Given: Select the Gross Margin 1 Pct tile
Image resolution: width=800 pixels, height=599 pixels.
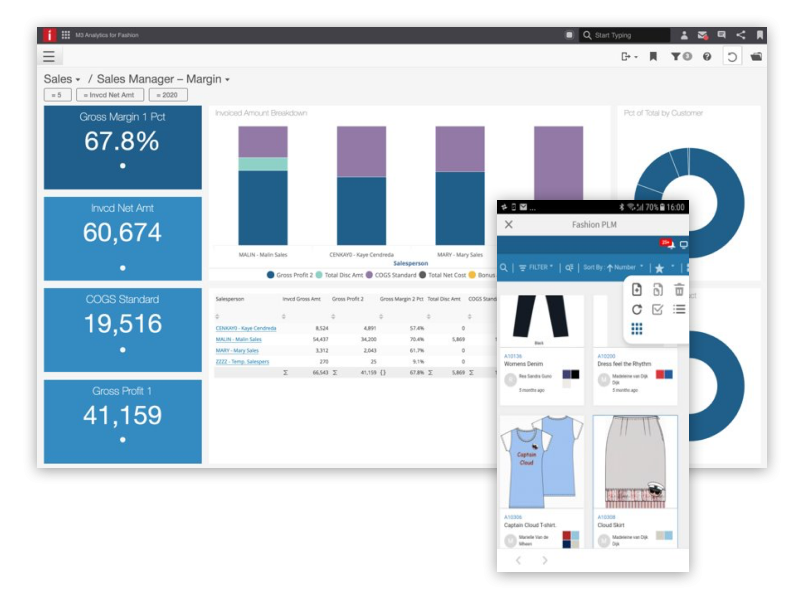Looking at the screenshot, I should [122, 147].
